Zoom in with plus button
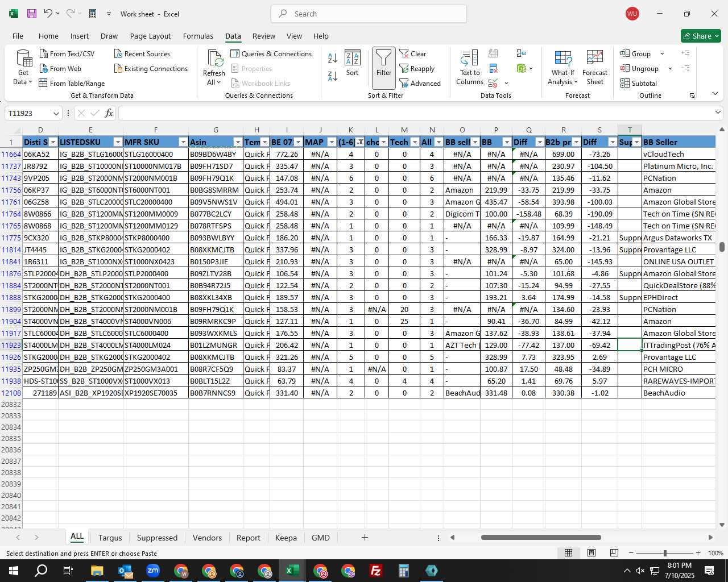Viewport: 728px width, 582px height. [x=698, y=553]
